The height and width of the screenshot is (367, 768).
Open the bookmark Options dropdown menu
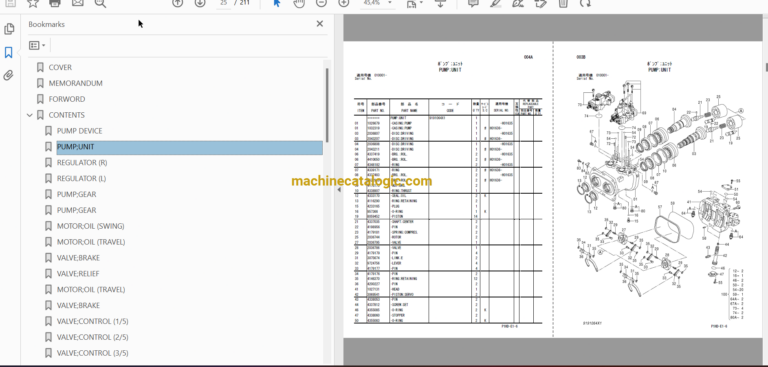[37, 46]
